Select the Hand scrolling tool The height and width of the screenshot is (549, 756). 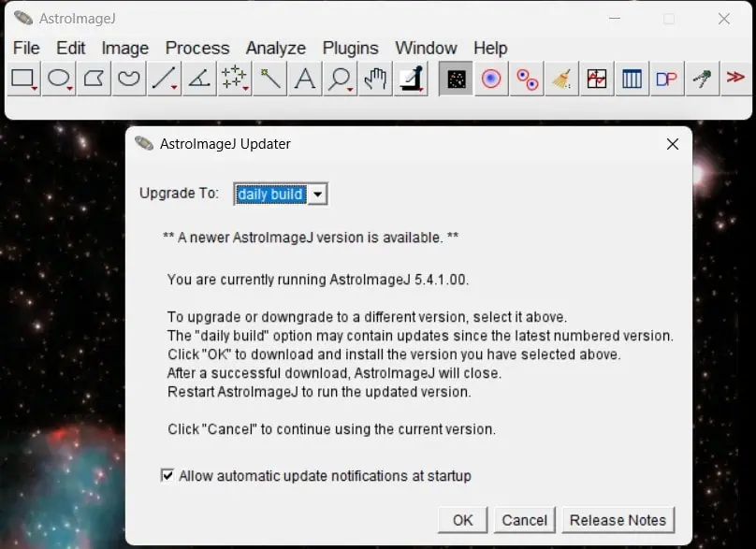pos(375,79)
